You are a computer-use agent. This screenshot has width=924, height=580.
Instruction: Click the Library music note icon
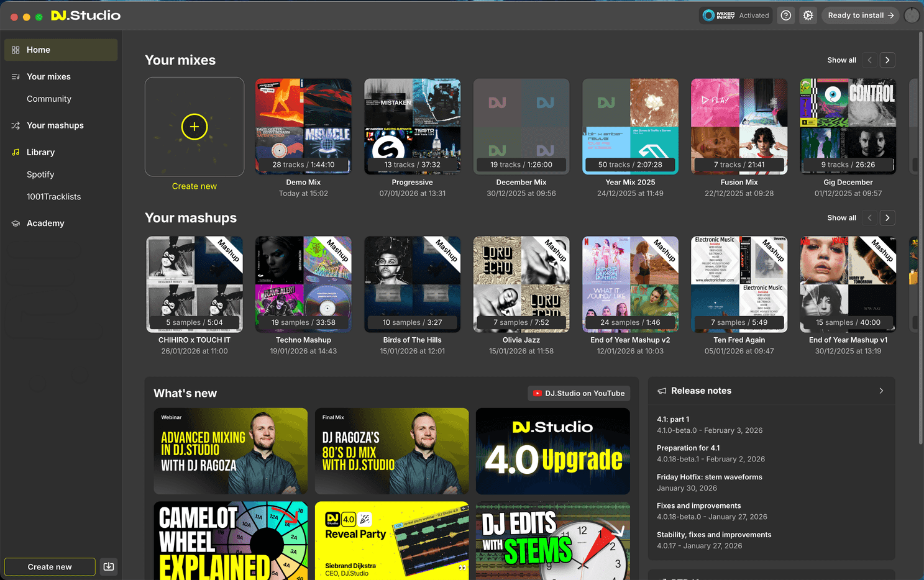click(x=16, y=152)
